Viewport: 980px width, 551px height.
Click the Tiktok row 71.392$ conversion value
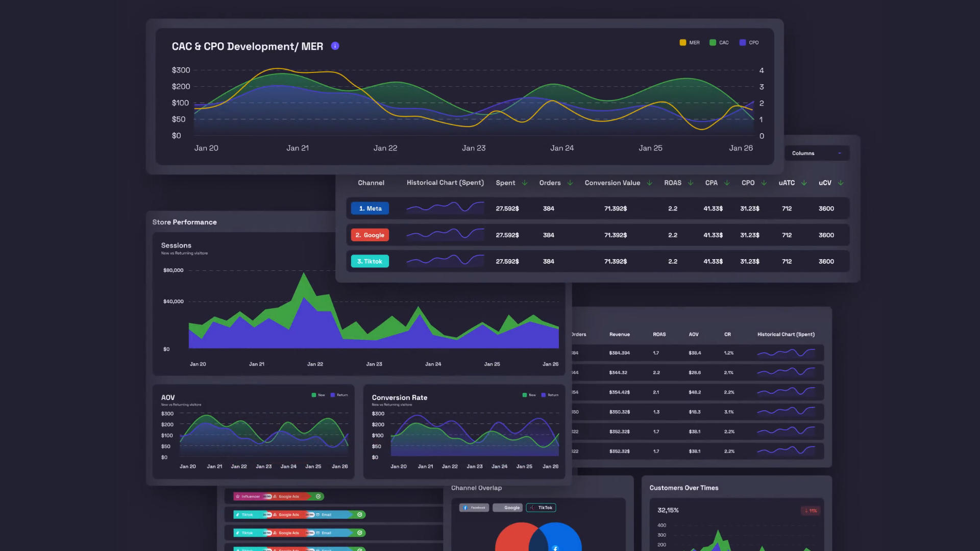coord(616,261)
